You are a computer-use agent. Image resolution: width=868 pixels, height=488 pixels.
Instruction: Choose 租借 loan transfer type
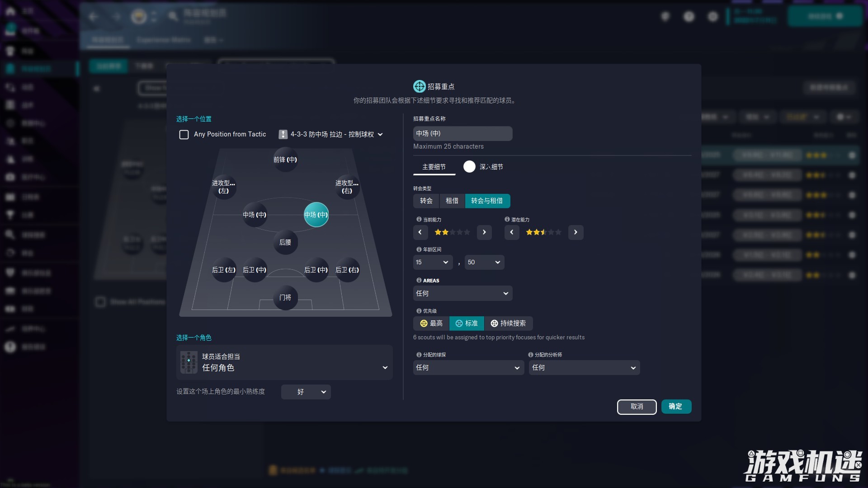click(452, 201)
